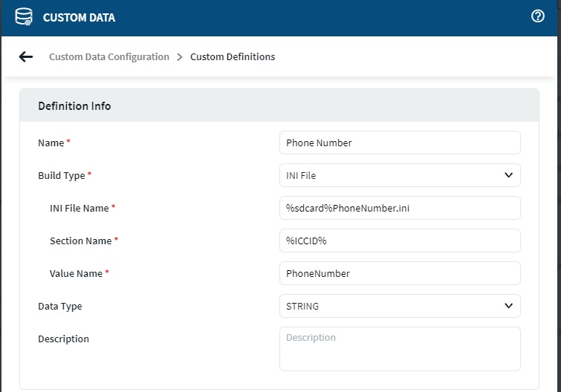The width and height of the screenshot is (561, 392).
Task: Click the Value Name input field
Action: [x=400, y=273]
